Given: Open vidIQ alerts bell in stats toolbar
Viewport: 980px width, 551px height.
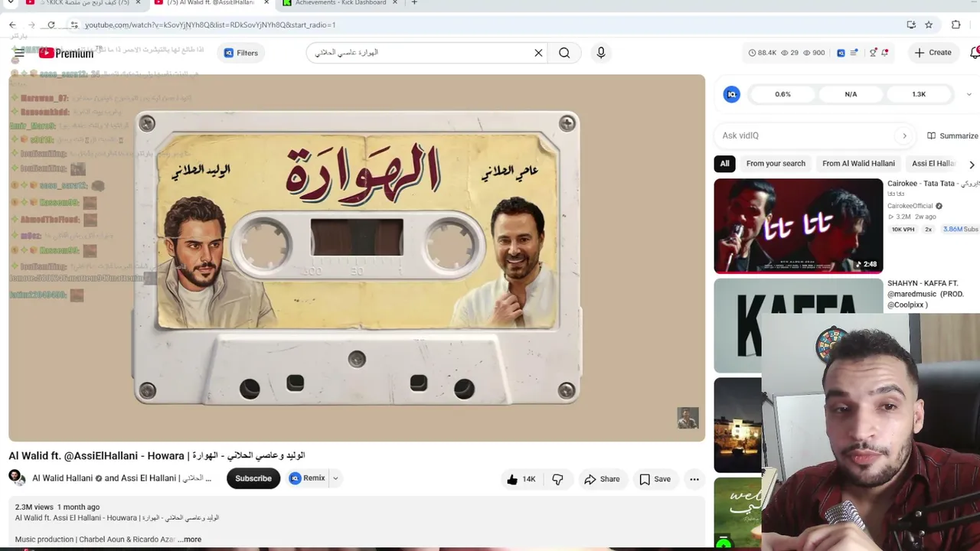Looking at the screenshot, I should [x=885, y=53].
